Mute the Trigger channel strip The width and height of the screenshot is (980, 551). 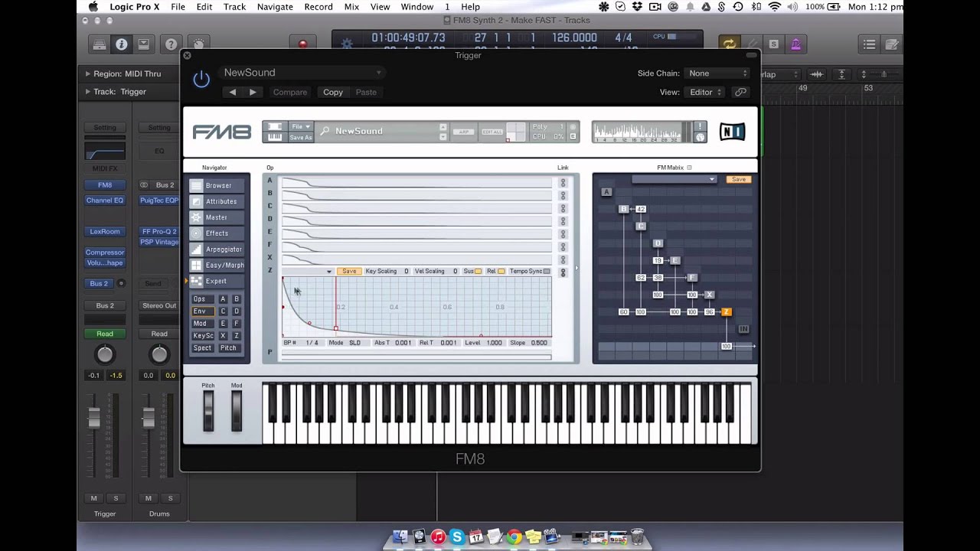click(x=94, y=498)
